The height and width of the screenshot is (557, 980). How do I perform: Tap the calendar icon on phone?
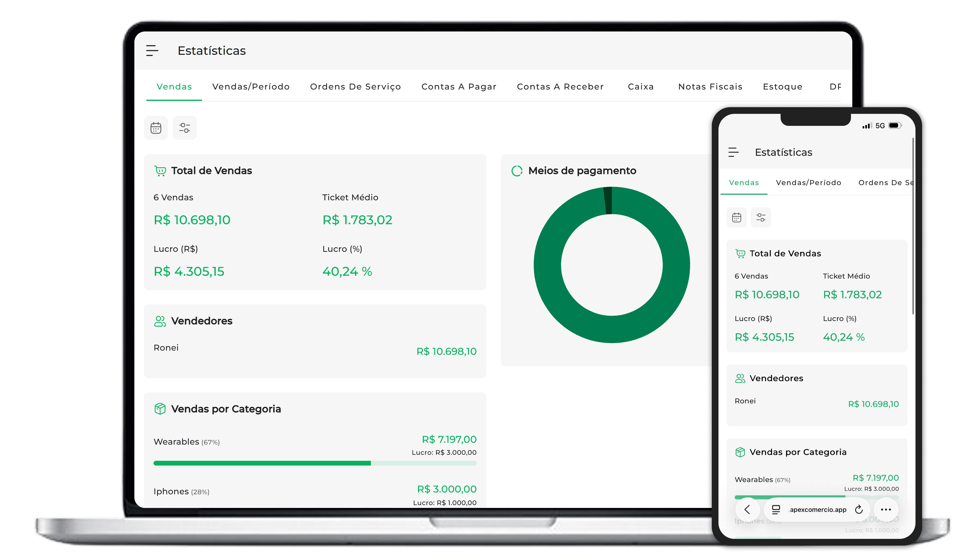(x=736, y=218)
